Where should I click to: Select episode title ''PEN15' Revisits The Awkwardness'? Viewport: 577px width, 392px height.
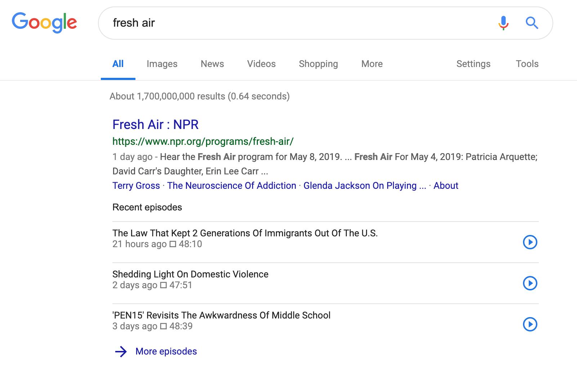point(222,316)
